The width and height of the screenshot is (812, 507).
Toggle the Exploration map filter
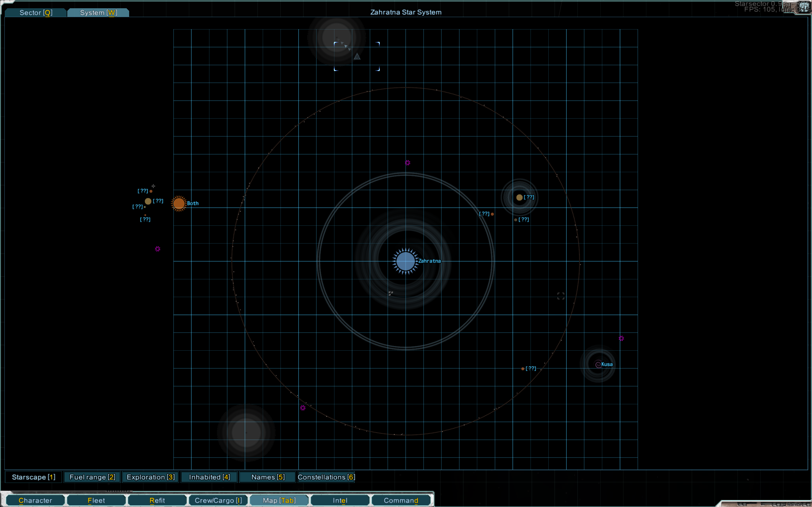pos(151,477)
